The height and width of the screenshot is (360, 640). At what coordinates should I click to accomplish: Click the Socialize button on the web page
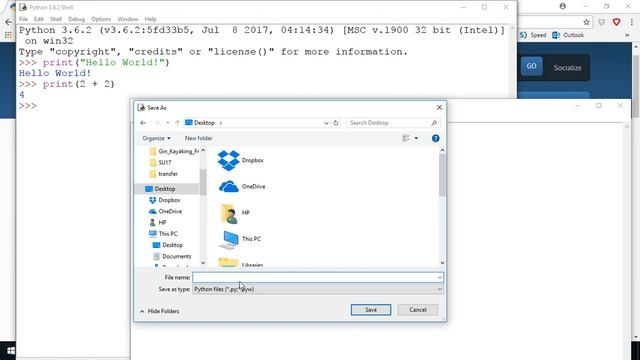tap(567, 68)
